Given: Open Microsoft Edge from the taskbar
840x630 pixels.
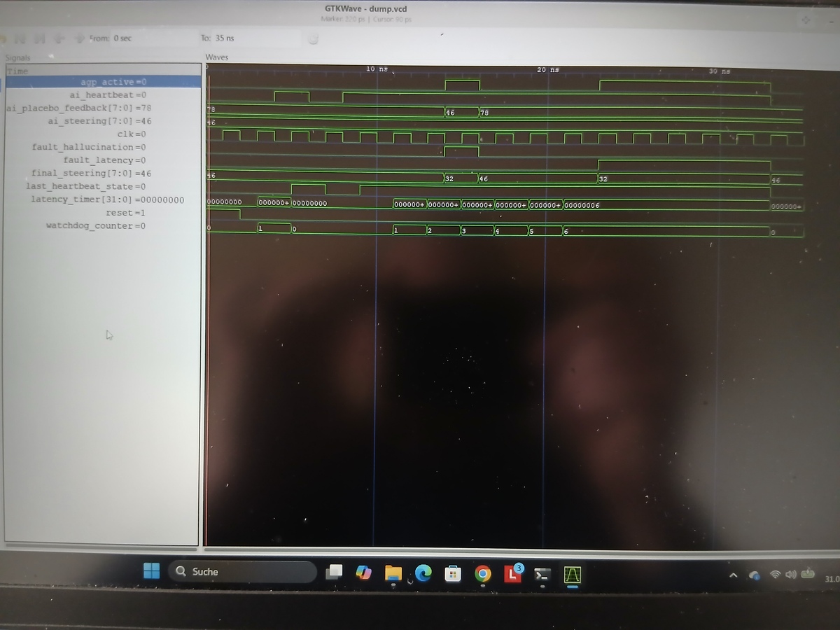Looking at the screenshot, I should coord(423,573).
